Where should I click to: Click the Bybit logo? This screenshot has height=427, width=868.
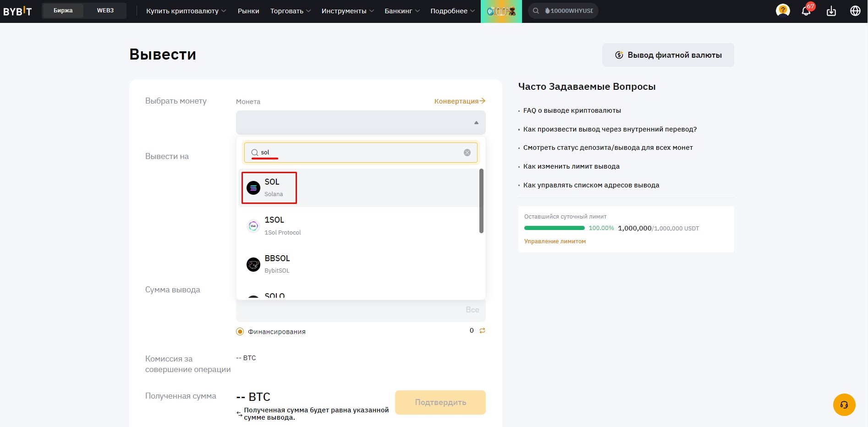17,11
